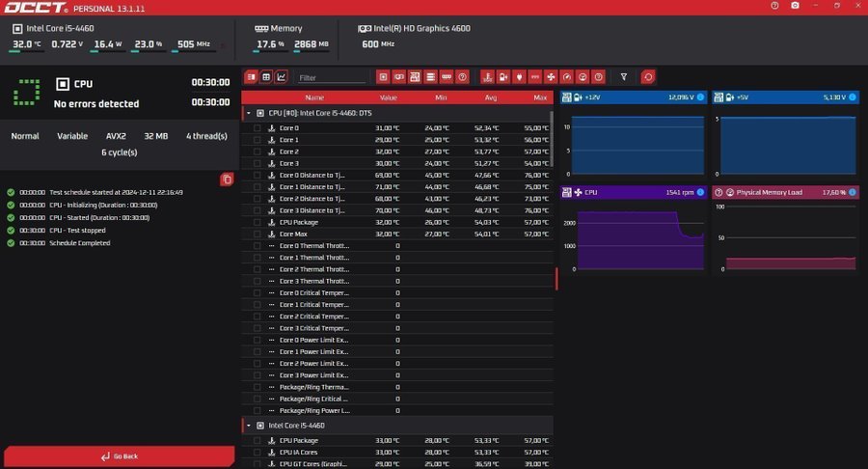Collapse the CPU [#0] Intel Core i5-4460 DTS group
This screenshot has width=868, height=469.
(248, 113)
